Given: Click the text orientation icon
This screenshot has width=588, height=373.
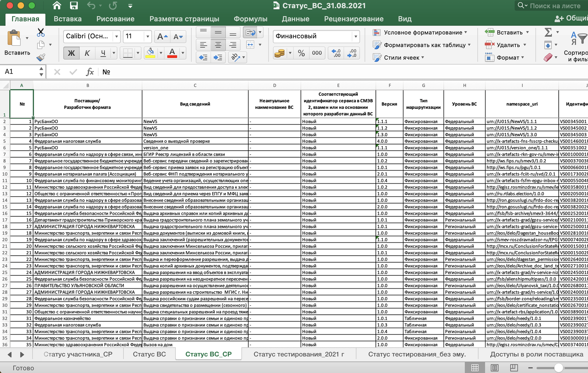Looking at the screenshot, I should 236,57.
